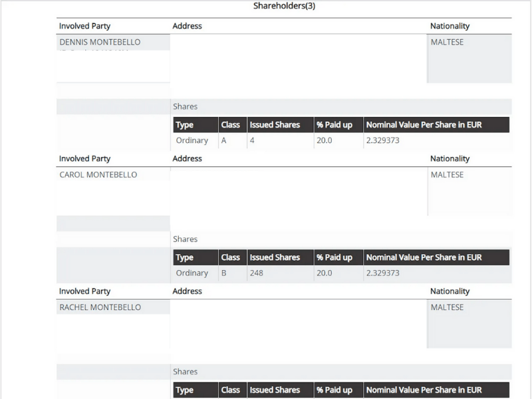Click the class A cell in the shares row
Screen dimensions: 532x399
[224, 140]
